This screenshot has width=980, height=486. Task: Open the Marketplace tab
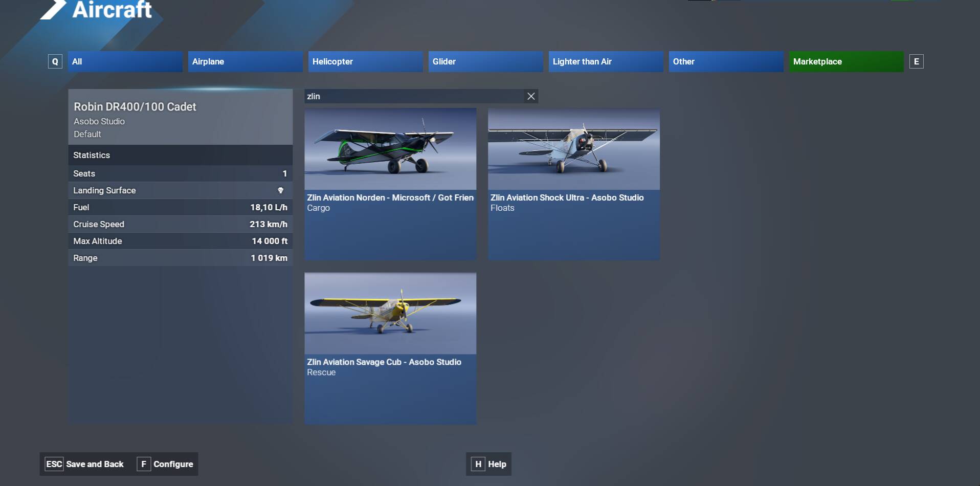pos(847,61)
